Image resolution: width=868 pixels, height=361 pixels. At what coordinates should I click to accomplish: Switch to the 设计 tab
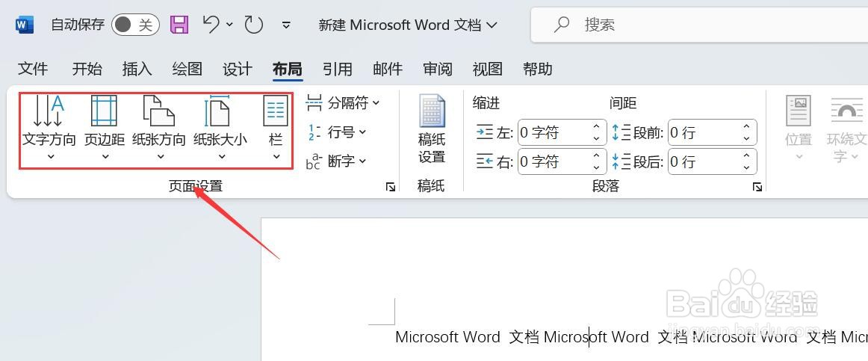[x=237, y=69]
